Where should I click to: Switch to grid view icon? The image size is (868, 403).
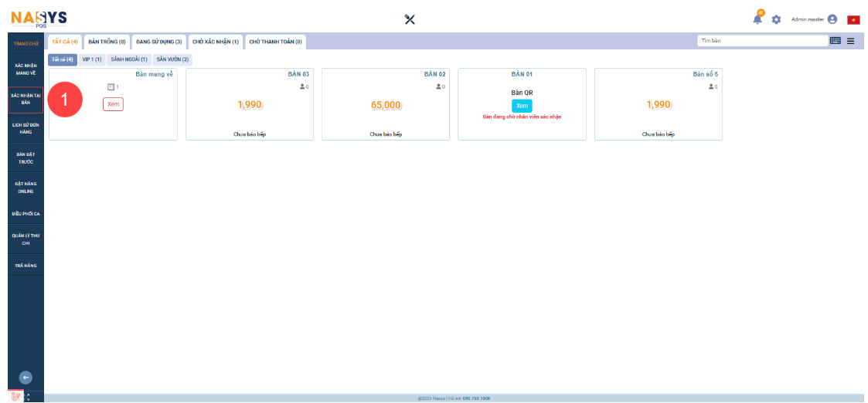835,41
